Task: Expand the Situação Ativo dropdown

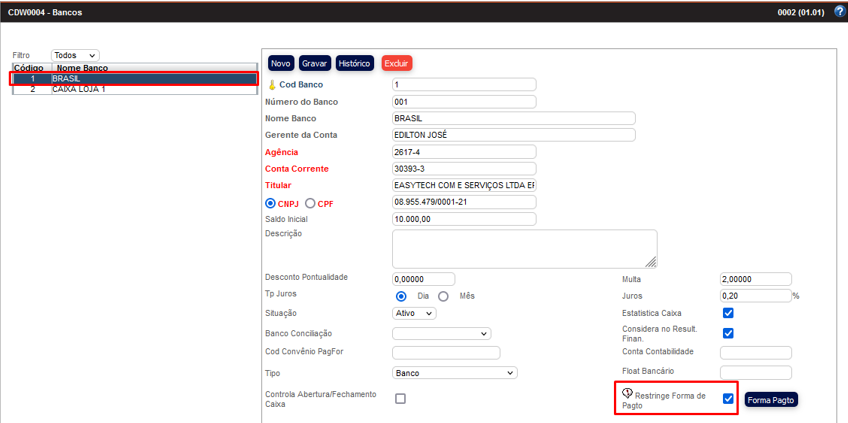Action: 414,313
